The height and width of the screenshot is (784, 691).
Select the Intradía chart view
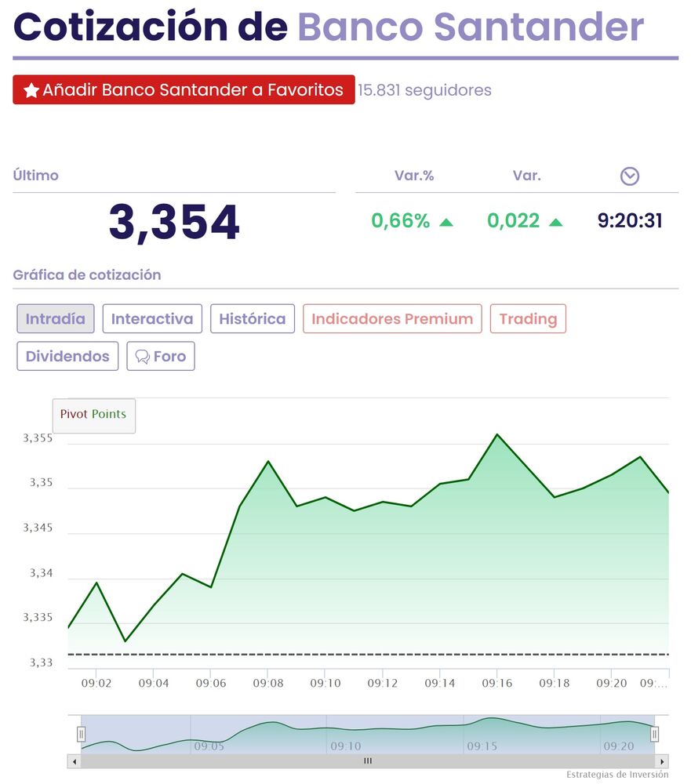[x=56, y=319]
